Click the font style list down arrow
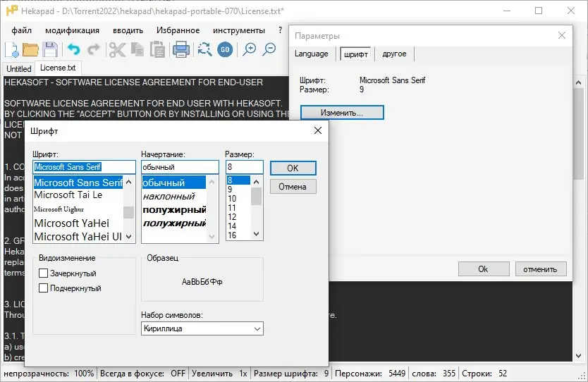This screenshot has height=382, width=588. (212, 237)
